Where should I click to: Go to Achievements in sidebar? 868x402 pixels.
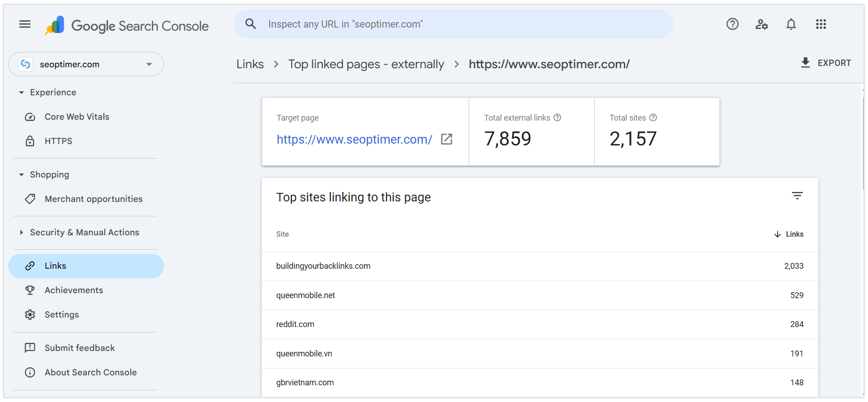click(74, 290)
